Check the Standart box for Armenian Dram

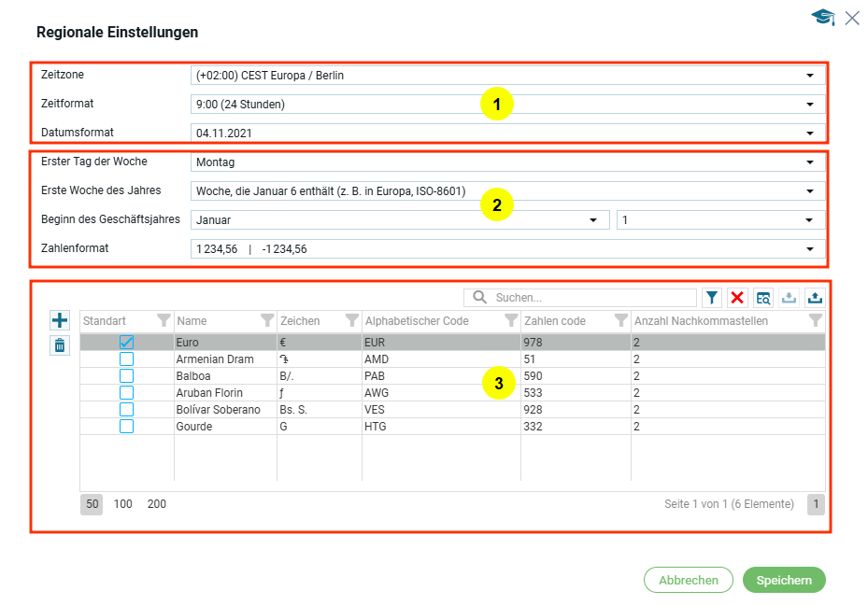tap(126, 359)
